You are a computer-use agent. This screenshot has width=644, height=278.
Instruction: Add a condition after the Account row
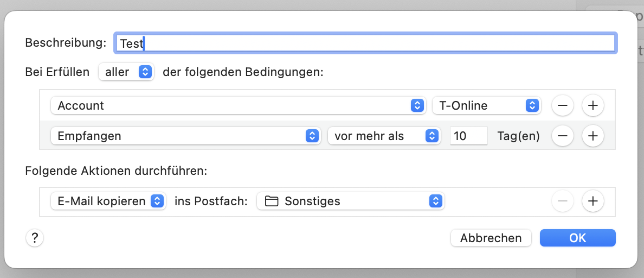tap(593, 106)
